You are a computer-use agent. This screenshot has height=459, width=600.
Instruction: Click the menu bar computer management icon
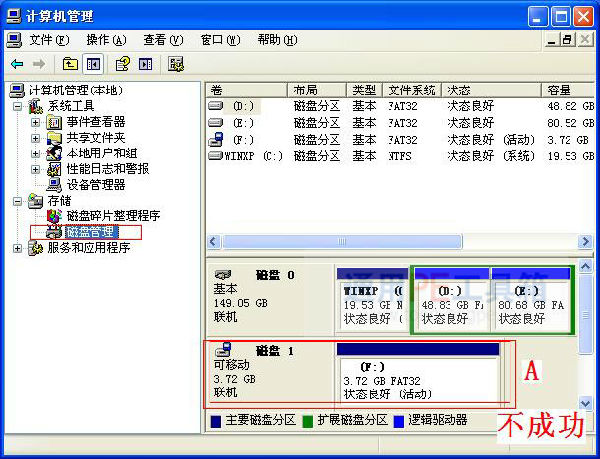pos(14,40)
